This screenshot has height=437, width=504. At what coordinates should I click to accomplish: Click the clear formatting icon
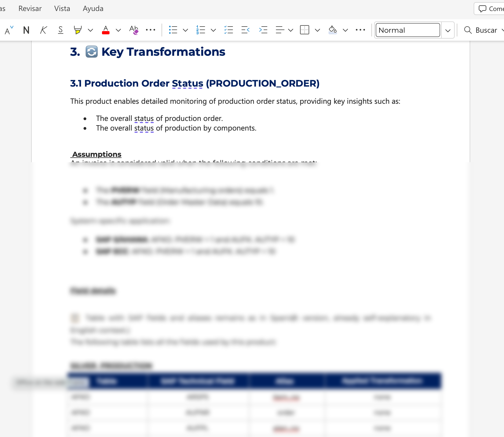(134, 30)
